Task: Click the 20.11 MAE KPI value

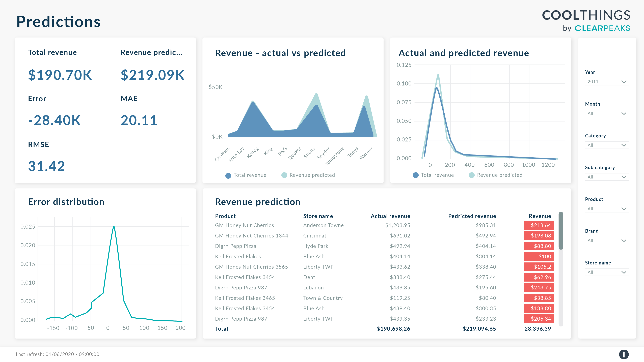Action: tap(139, 120)
